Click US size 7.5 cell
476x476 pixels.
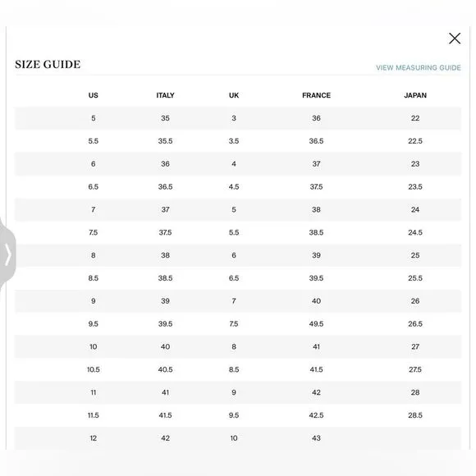tap(94, 232)
